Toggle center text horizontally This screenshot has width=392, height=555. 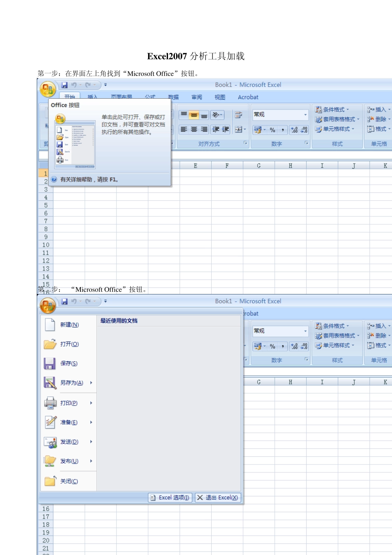click(194, 130)
